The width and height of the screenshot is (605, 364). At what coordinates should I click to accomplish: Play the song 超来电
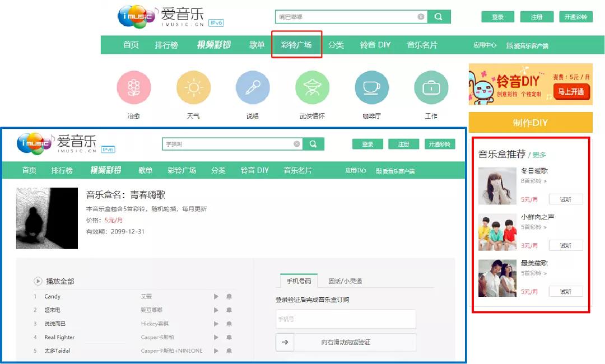click(216, 310)
